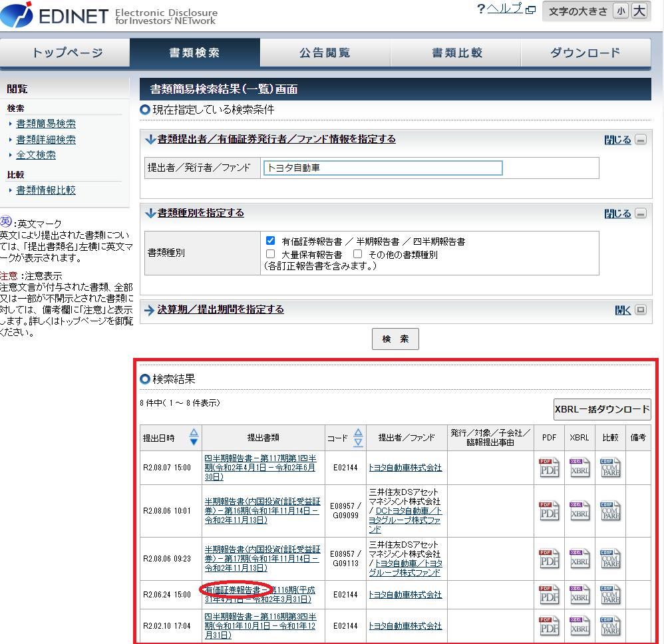Viewport: 664px width, 644px height.
Task: Open 書類簡易検索 in the sidebar
Action: tap(46, 124)
